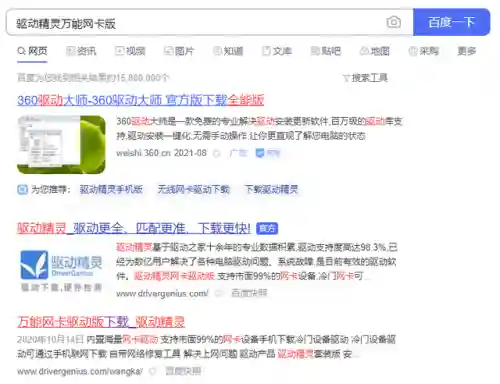Open the 贴吧 tab
This screenshot has width=500, height=384.
point(326,51)
